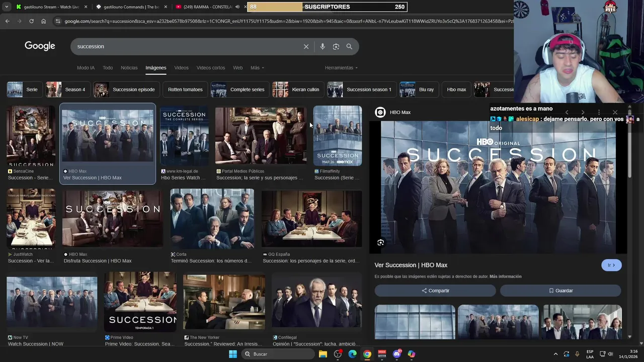Image resolution: width=644 pixels, height=362 pixels.
Task: Switch to Chrome in the taskbar
Action: 367,354
